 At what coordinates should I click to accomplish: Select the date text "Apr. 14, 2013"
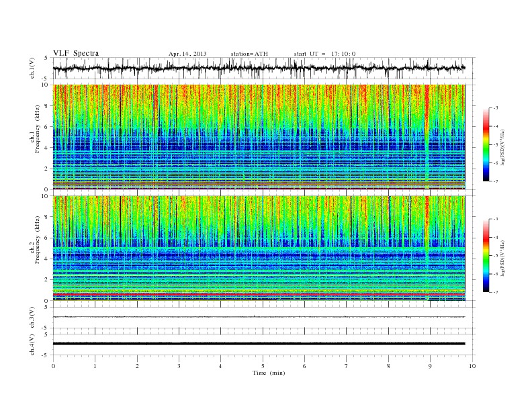(187, 54)
